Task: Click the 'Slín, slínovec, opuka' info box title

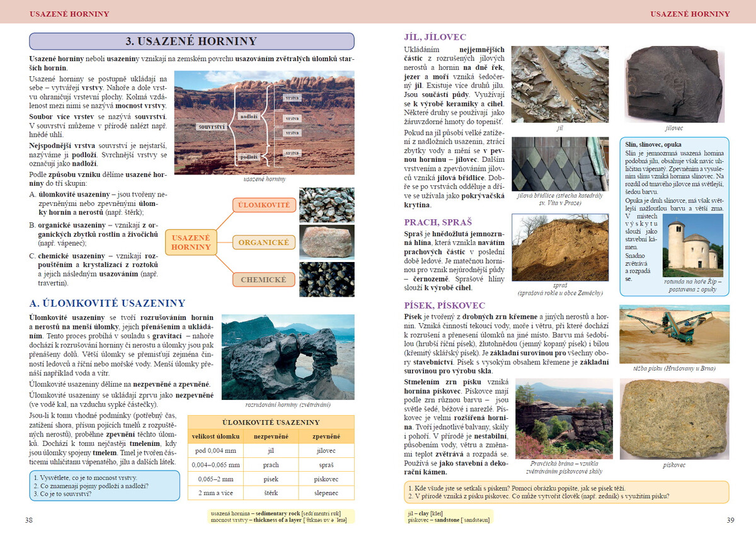Action: coord(653,145)
